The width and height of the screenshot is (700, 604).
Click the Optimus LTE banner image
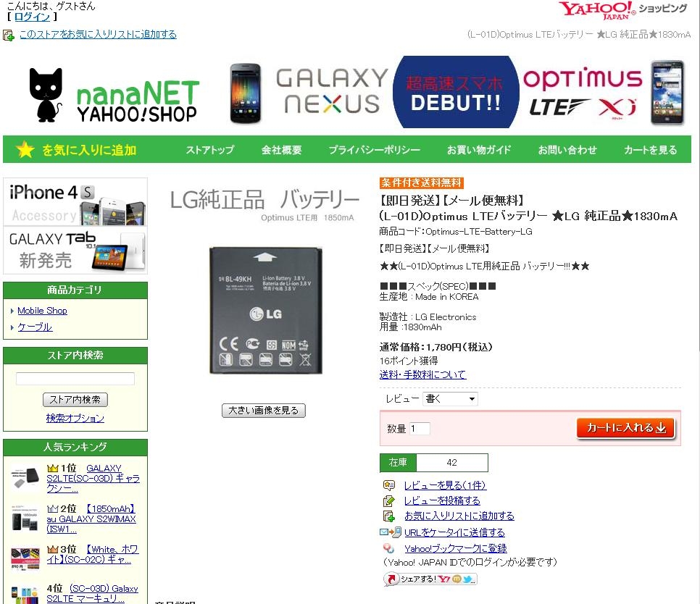pyautogui.click(x=604, y=93)
